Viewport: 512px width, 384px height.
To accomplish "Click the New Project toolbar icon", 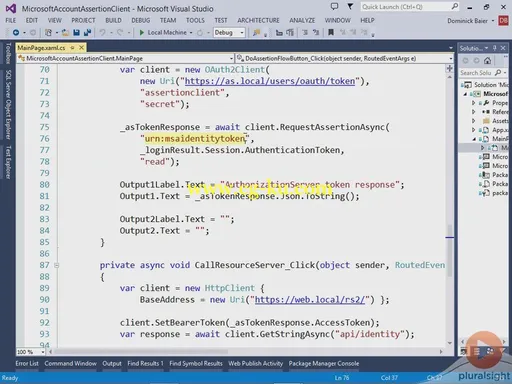I will [49, 33].
